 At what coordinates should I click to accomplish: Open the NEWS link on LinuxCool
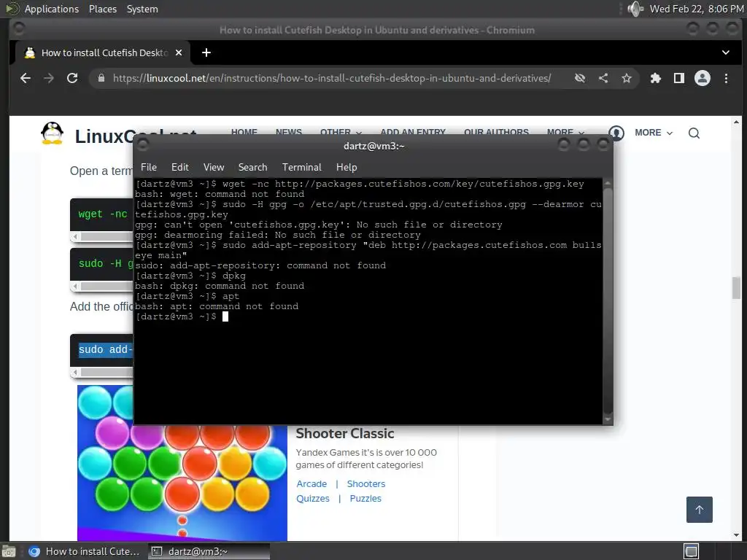point(289,131)
